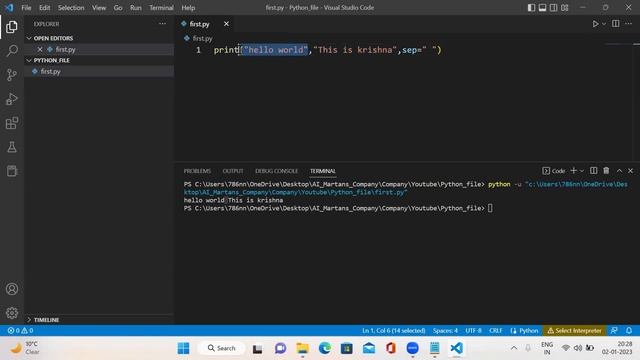Viewport: 640px width, 360px height.
Task: Open the Extensions view
Action: coord(12,123)
